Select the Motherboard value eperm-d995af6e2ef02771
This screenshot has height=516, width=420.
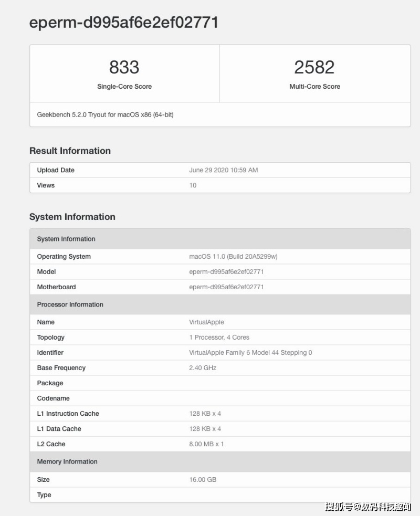tap(226, 287)
